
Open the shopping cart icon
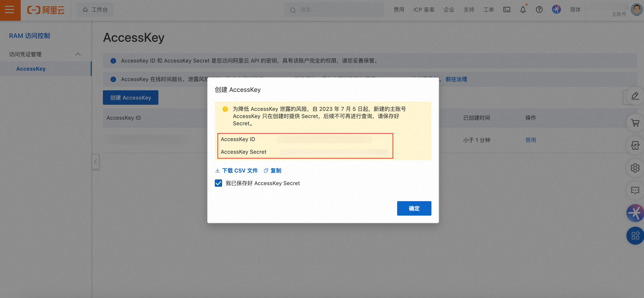point(635,123)
